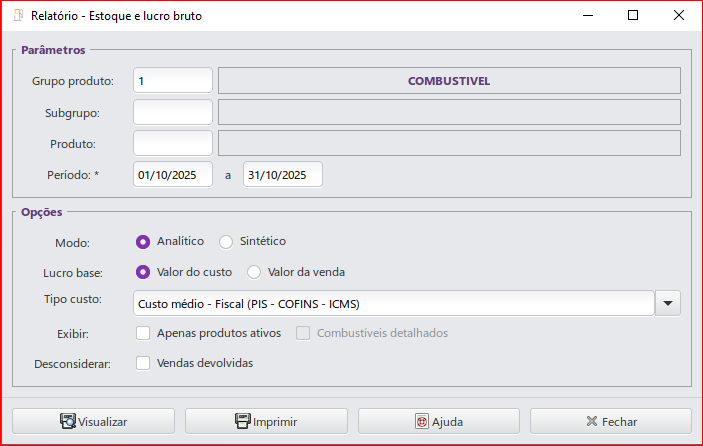Click the Imprimir button
This screenshot has height=446, width=703.
(x=266, y=421)
